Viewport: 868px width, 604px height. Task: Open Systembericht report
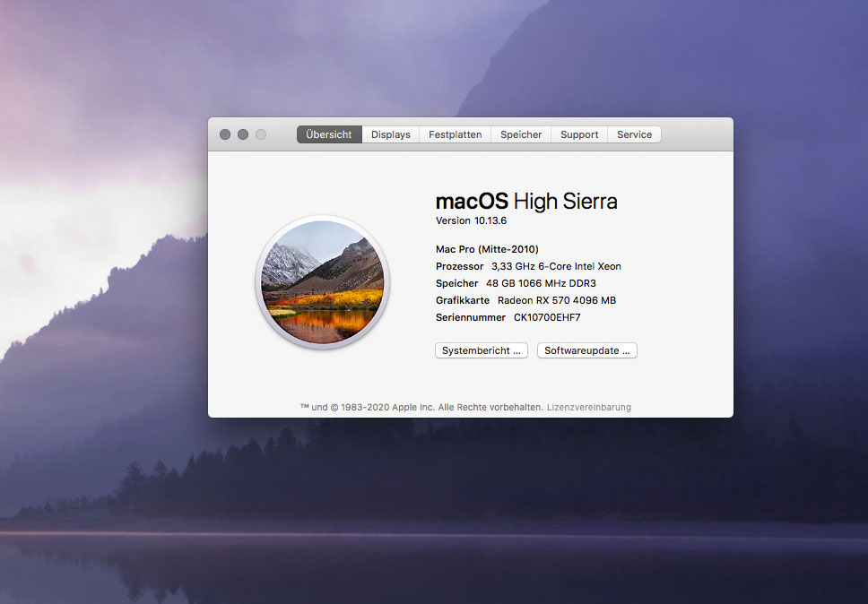481,350
